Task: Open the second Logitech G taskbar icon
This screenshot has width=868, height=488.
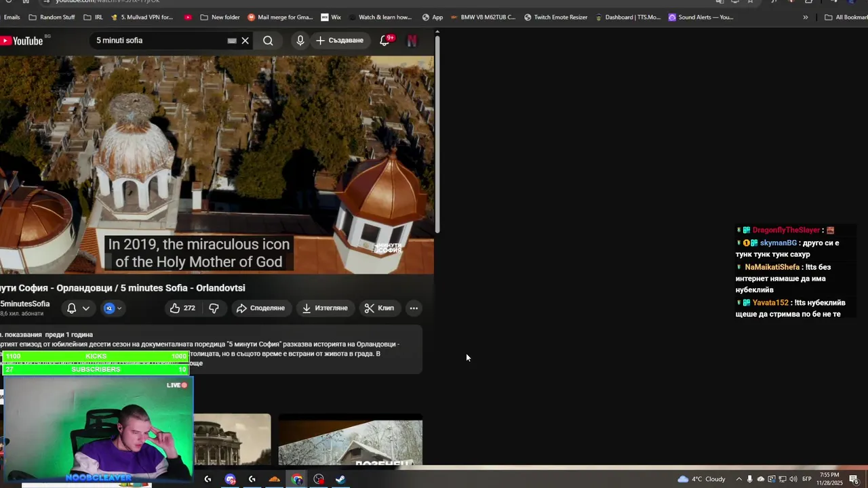Action: tap(252, 479)
